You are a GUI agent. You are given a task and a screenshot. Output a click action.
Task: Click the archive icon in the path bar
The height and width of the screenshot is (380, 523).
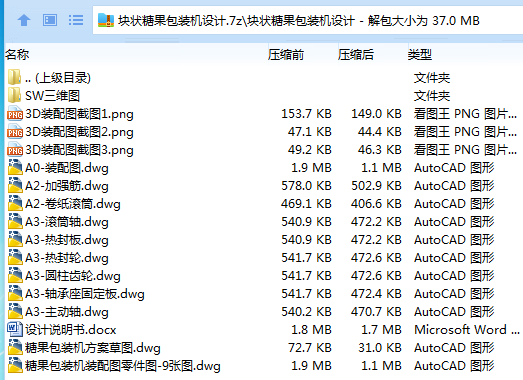pyautogui.click(x=106, y=20)
